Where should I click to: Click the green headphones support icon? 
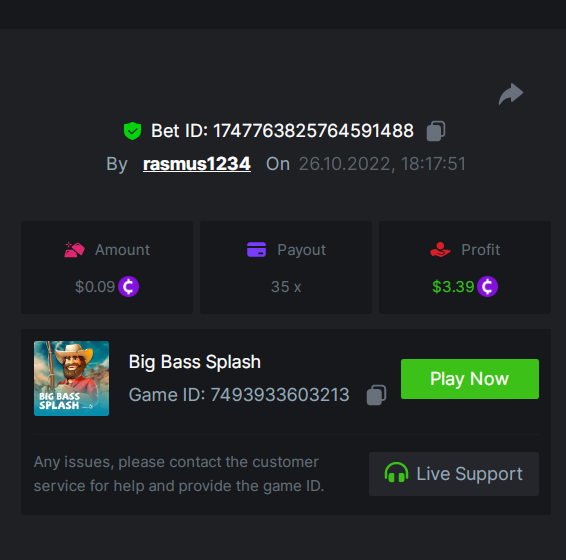[x=396, y=473]
